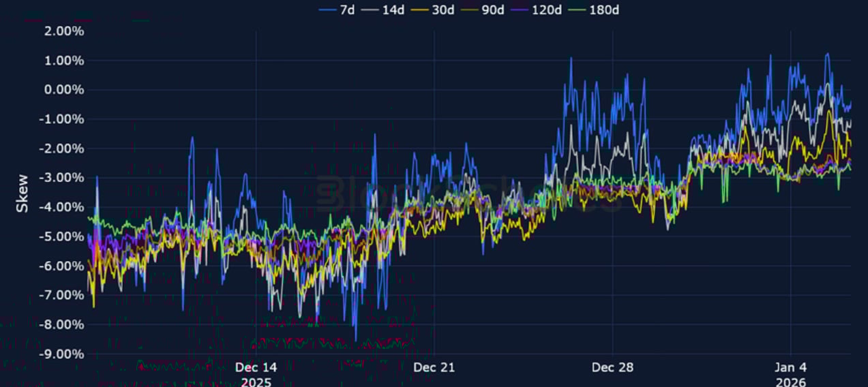
Task: Click the Dec 28 x-axis date label
Action: (x=612, y=368)
